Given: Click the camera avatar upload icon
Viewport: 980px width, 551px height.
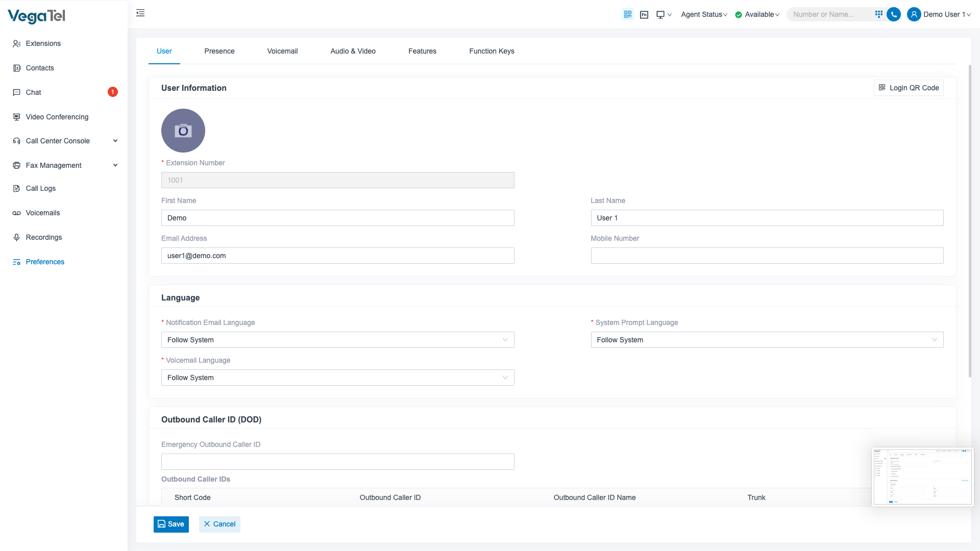Looking at the screenshot, I should 183,131.
